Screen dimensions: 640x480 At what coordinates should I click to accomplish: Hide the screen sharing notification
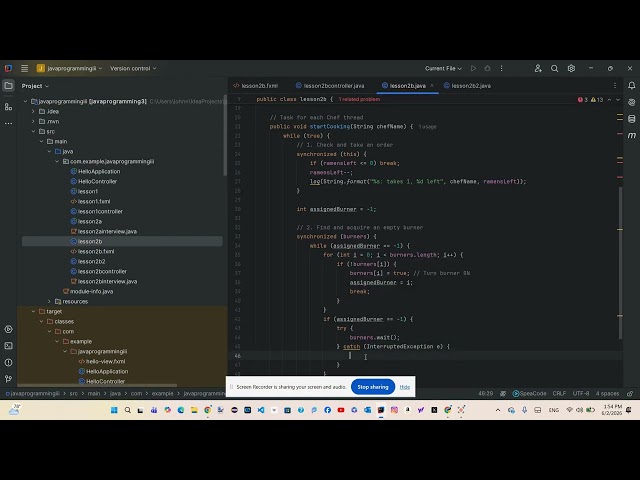(x=404, y=387)
